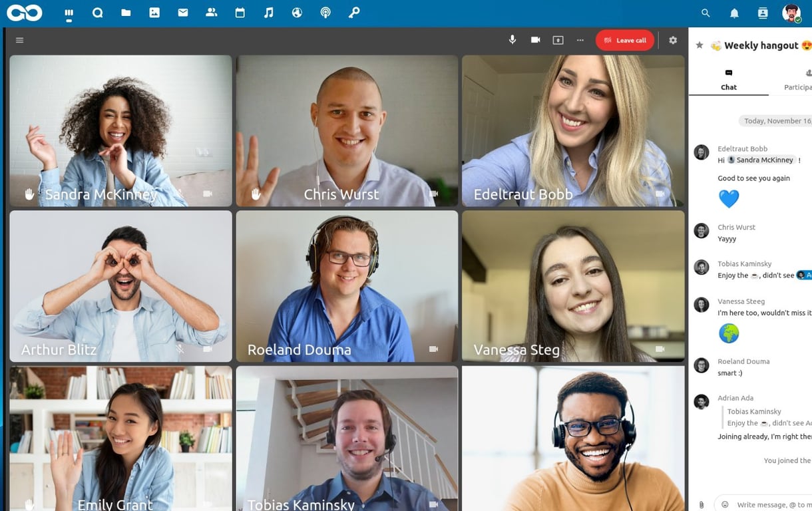This screenshot has width=812, height=511.
Task: Open the more actions ellipsis menu
Action: pos(580,40)
